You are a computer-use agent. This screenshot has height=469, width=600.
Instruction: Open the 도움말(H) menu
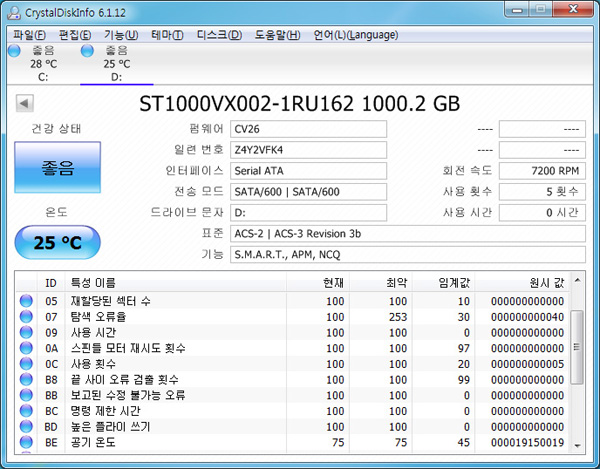coord(277,35)
